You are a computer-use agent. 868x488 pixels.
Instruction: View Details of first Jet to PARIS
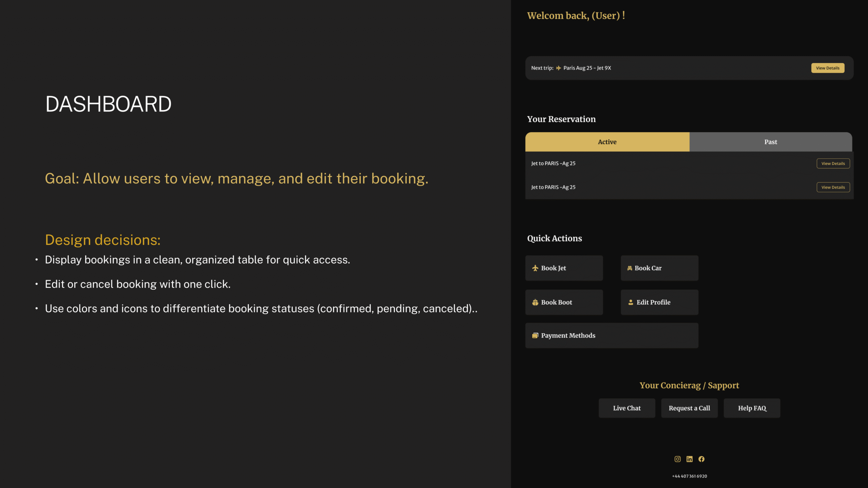tap(833, 163)
